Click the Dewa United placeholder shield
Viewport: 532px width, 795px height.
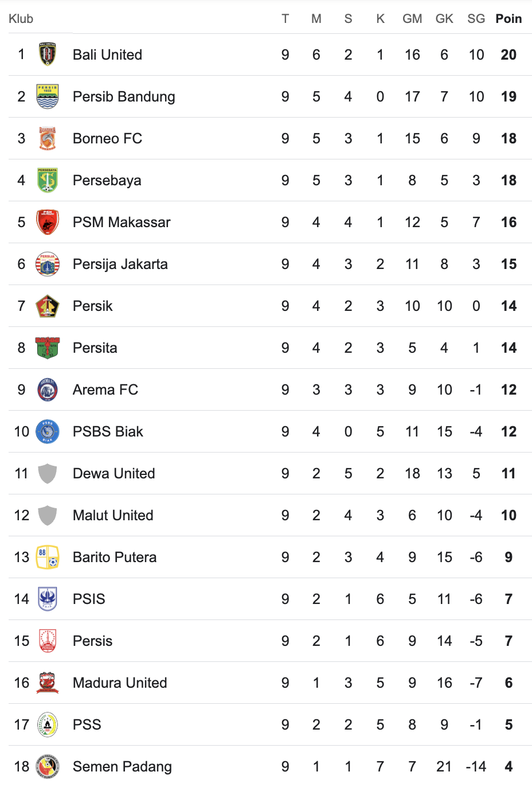[48, 473]
